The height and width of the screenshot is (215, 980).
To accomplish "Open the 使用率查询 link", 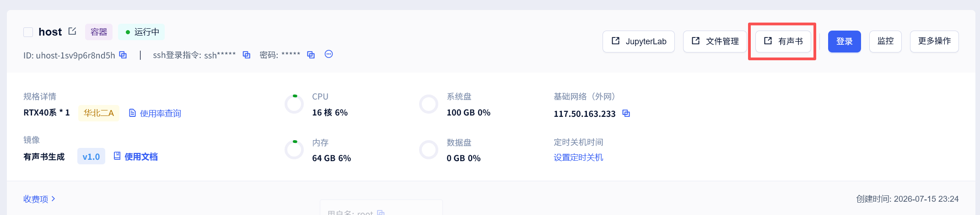I will pyautogui.click(x=161, y=113).
